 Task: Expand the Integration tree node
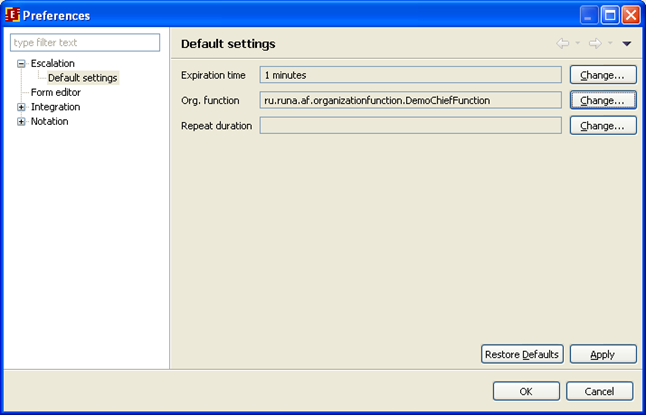coord(21,107)
